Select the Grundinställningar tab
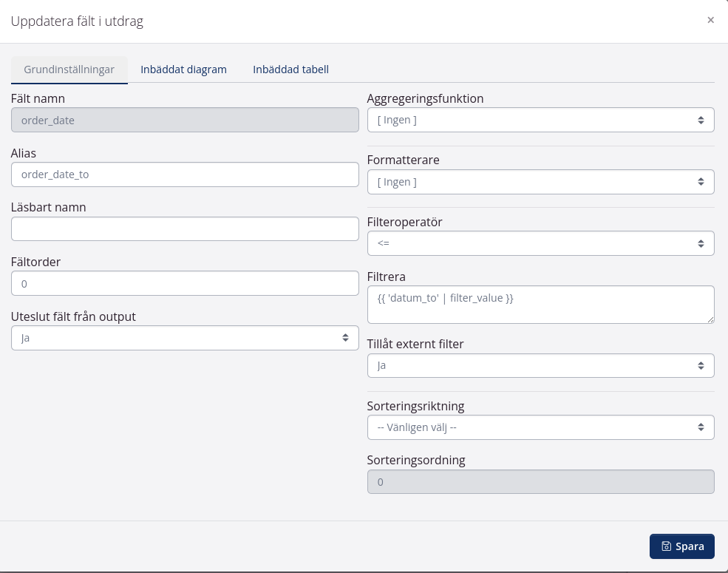Screen dimensions: 728x573 pyautogui.click(x=69, y=69)
